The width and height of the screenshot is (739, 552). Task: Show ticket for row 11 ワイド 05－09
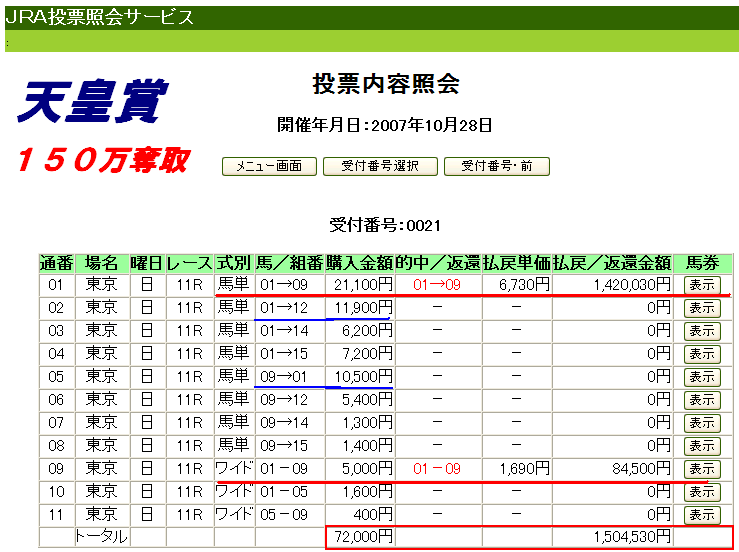click(702, 515)
